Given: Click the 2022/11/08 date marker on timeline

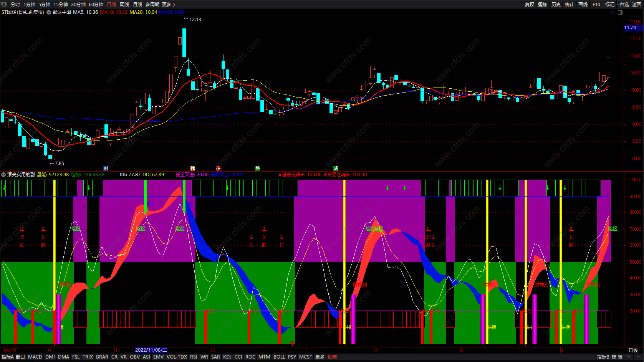Looking at the screenshot, I should click(151, 350).
